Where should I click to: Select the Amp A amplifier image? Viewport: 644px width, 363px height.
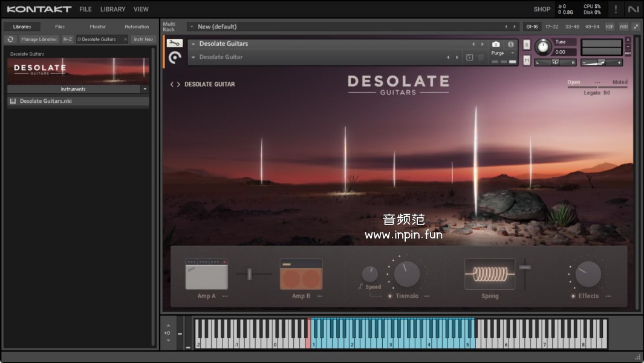pyautogui.click(x=207, y=275)
